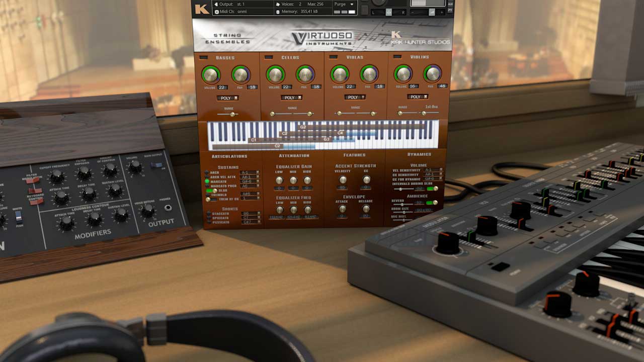Click the Cellos Pan knob
Screen dimensions: 644x362
[x=305, y=75]
